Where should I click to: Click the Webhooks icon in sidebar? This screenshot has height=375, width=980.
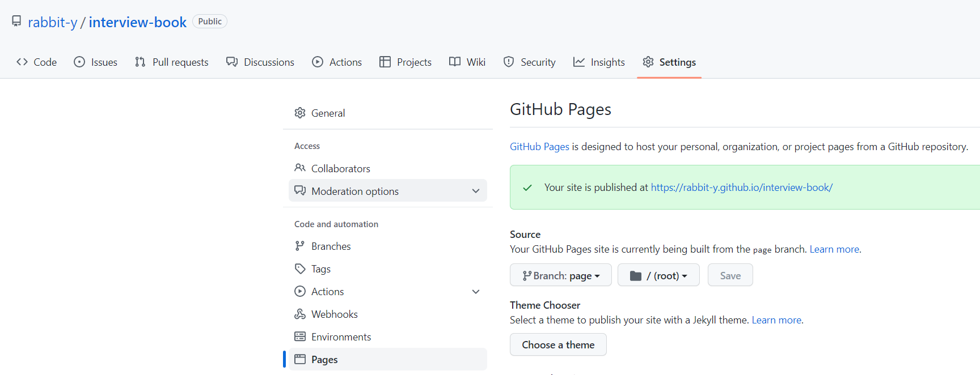pos(300,314)
